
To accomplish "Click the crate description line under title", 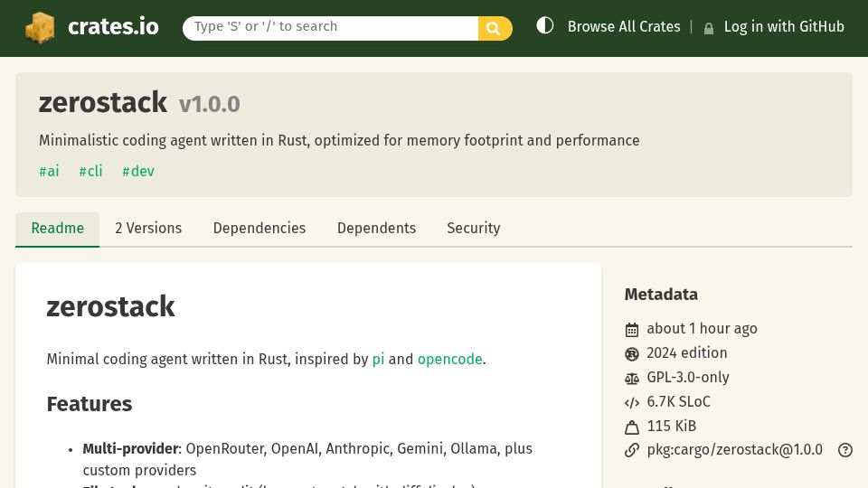I will (339, 141).
